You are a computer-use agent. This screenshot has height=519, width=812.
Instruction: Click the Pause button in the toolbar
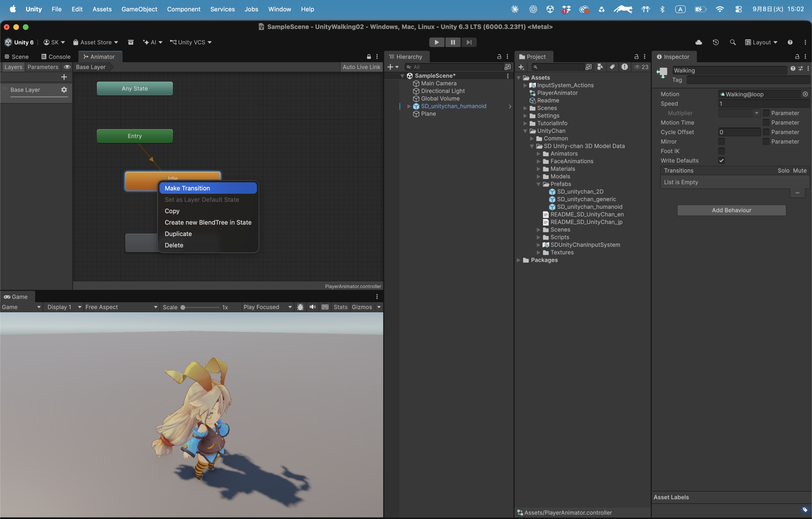(x=453, y=42)
